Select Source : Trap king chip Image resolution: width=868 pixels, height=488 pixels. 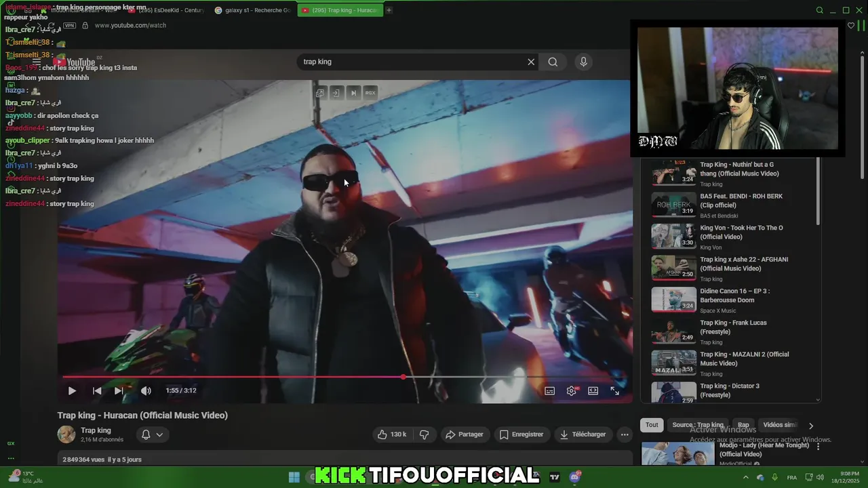[x=698, y=425]
